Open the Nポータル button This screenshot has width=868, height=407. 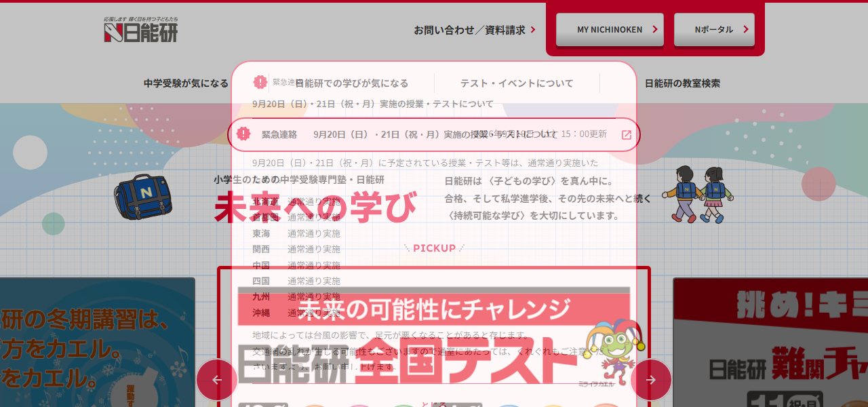714,30
